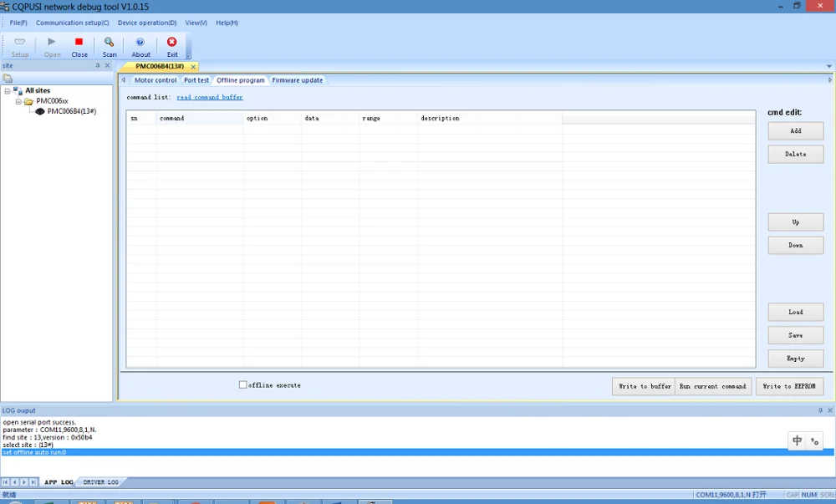Image resolution: width=836 pixels, height=504 pixels.
Task: Click COM11,9600,8,1,N status bar entry
Action: point(731,495)
